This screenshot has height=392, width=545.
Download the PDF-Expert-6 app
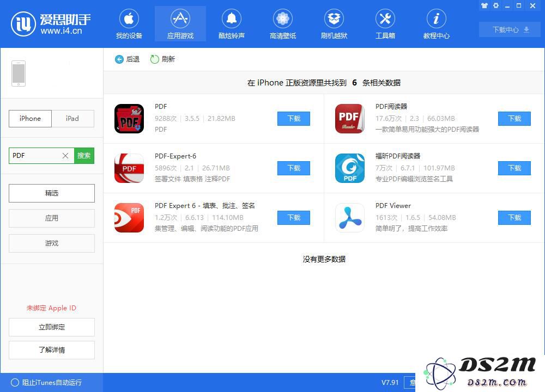pos(294,168)
